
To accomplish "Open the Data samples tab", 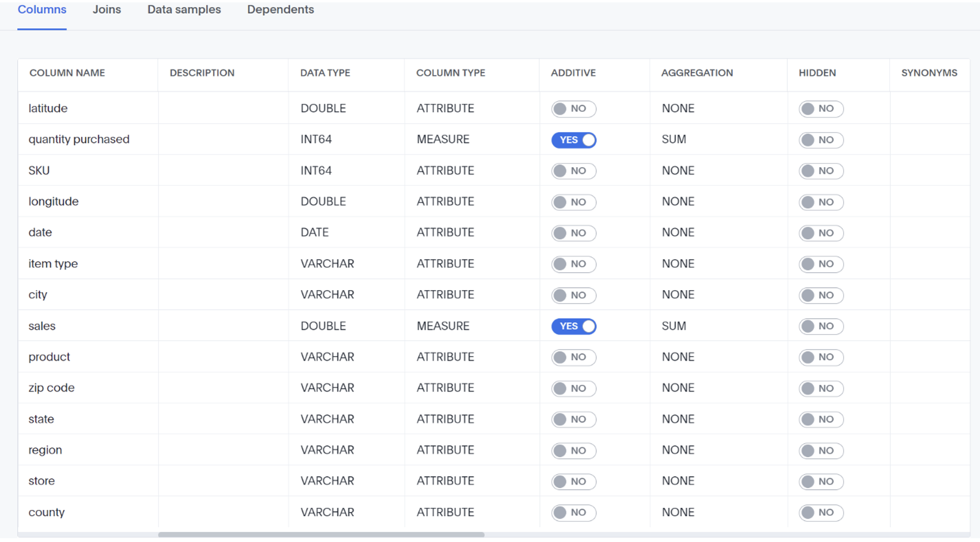I will click(x=184, y=10).
